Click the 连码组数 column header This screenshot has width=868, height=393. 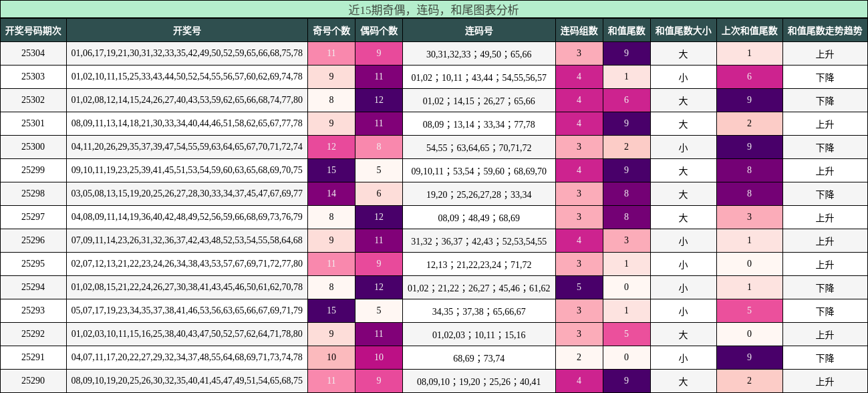[579, 29]
